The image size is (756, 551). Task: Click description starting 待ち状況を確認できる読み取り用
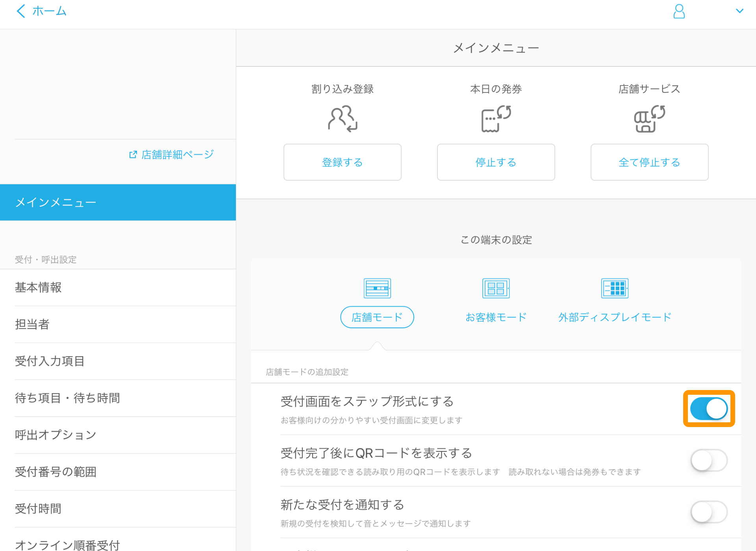point(461,472)
